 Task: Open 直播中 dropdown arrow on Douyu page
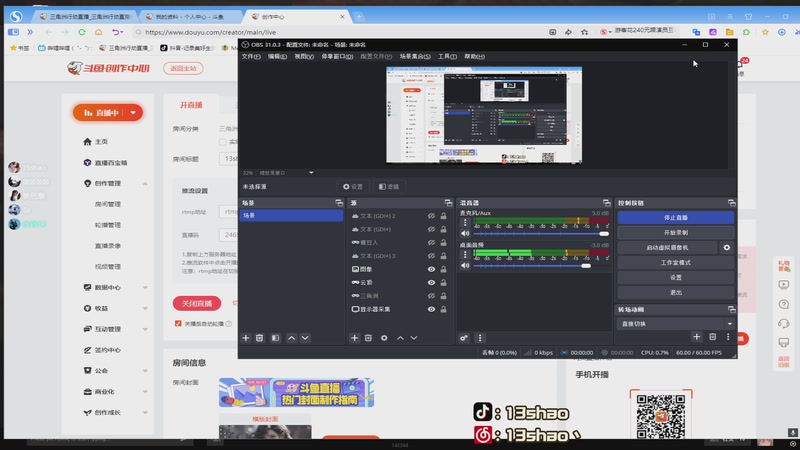pos(133,113)
